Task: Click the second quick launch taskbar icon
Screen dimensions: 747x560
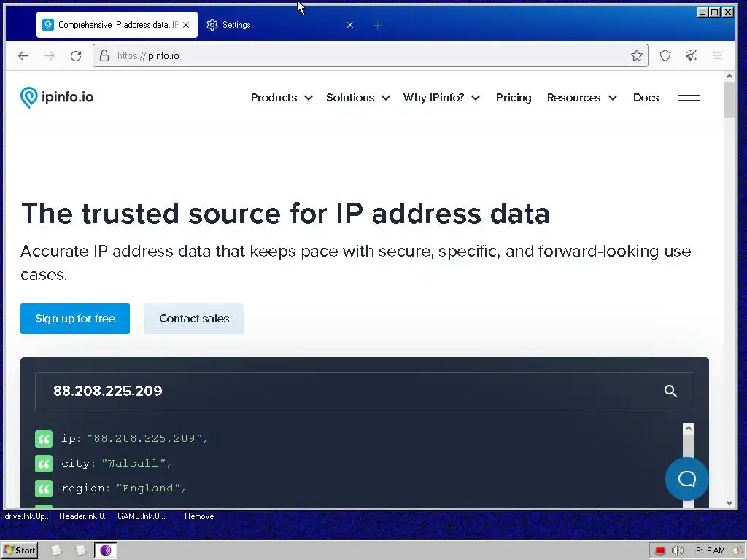Action: (x=80, y=551)
